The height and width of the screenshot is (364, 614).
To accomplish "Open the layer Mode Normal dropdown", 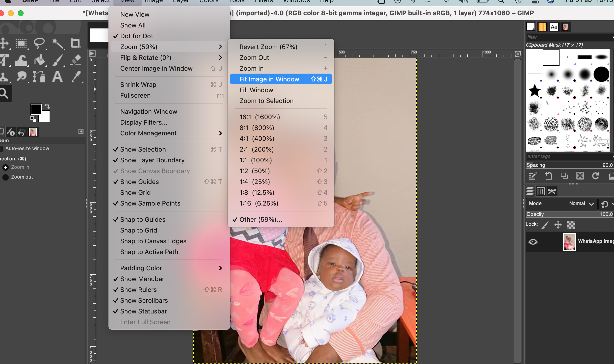I will click(x=562, y=204).
